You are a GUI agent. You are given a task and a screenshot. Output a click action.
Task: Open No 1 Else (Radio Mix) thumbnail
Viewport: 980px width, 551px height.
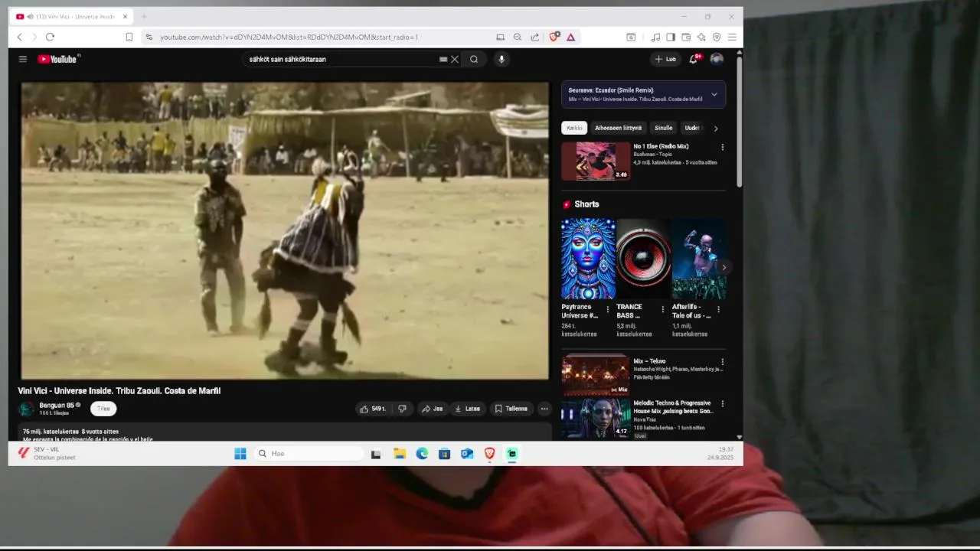[x=596, y=161]
